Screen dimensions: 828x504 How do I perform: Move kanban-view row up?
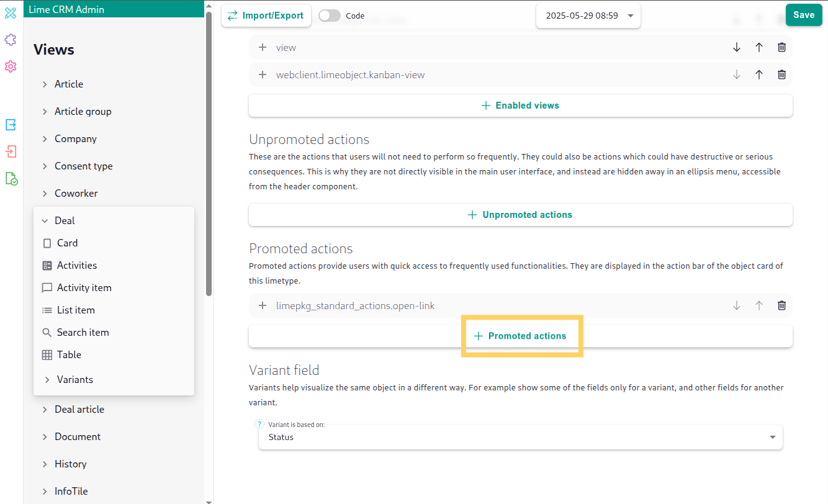click(759, 74)
